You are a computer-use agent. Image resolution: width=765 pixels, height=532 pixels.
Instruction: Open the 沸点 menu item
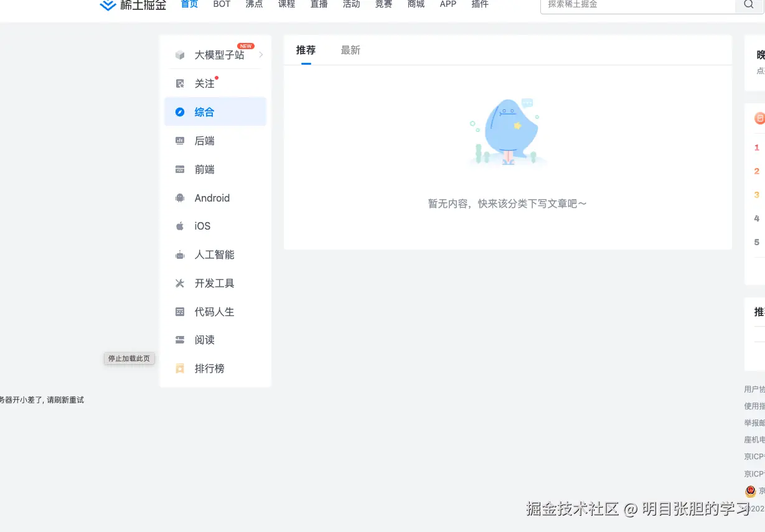pyautogui.click(x=254, y=4)
